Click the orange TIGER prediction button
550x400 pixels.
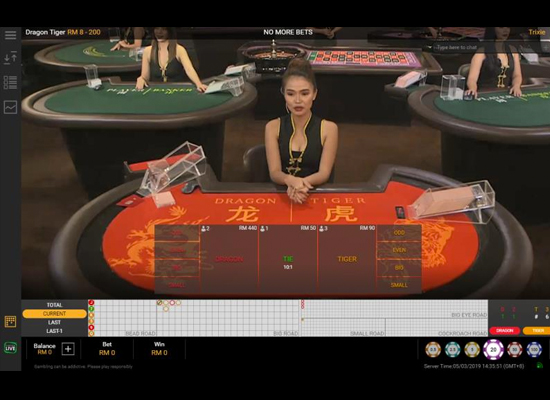click(537, 331)
